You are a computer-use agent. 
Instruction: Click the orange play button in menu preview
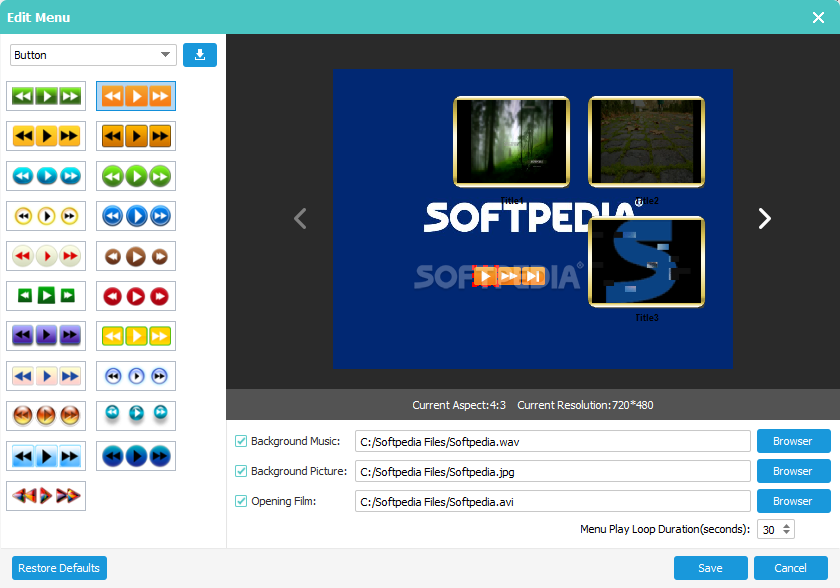pos(485,276)
